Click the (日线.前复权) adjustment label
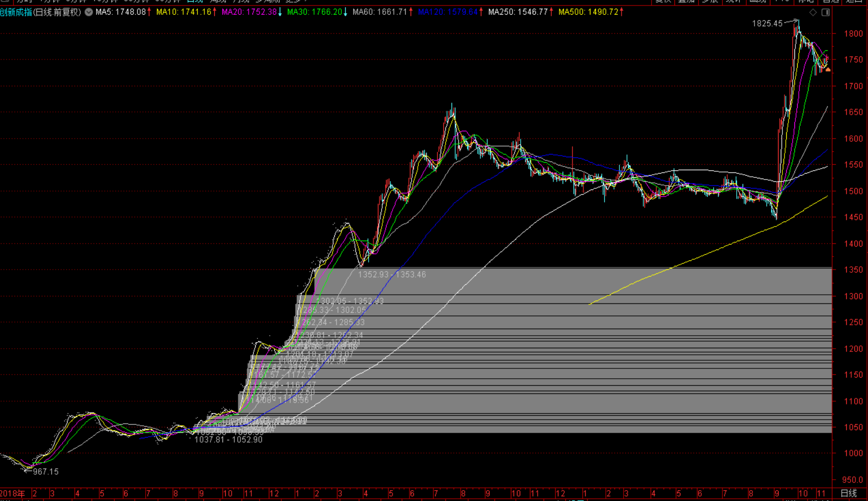Image resolution: width=868 pixels, height=501 pixels. point(57,12)
